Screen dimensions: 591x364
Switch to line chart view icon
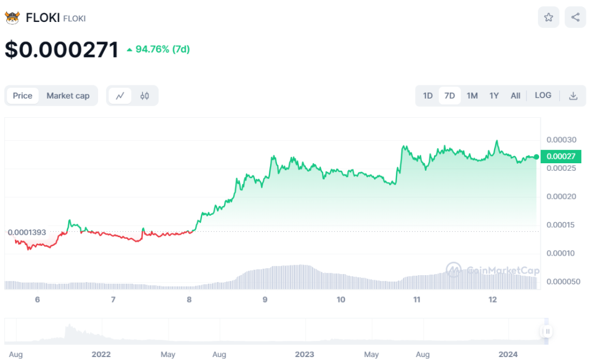pyautogui.click(x=120, y=96)
